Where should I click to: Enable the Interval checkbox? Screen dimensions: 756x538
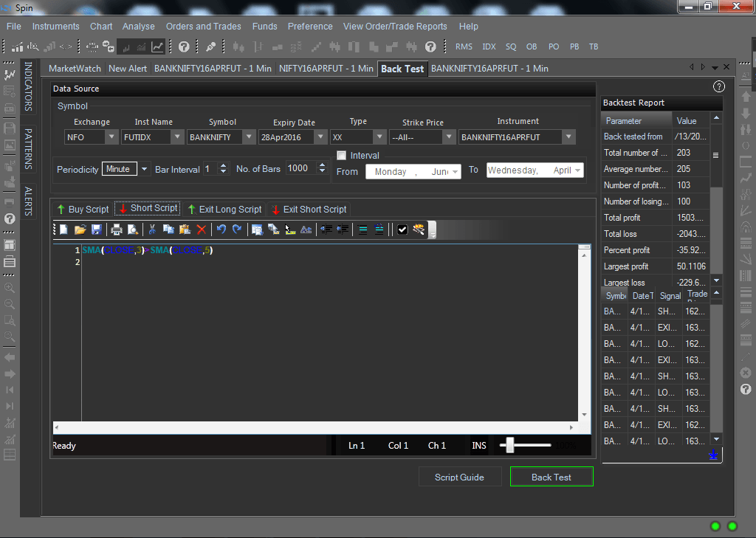pos(341,156)
